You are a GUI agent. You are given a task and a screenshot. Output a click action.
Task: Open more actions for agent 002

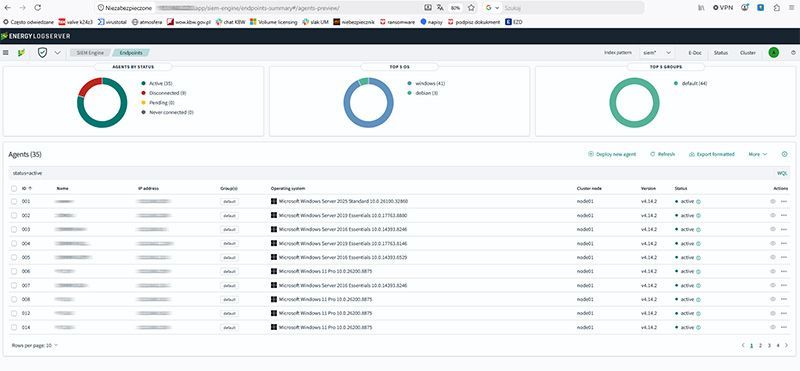[784, 215]
